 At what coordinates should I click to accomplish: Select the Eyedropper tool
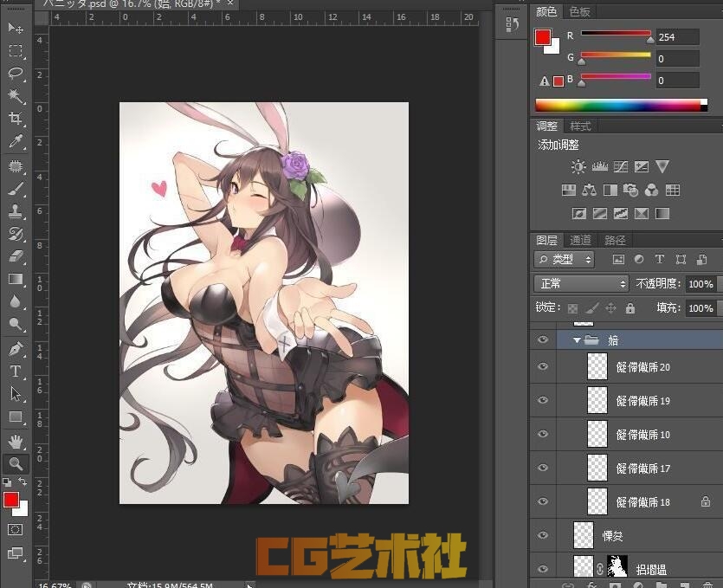16,141
